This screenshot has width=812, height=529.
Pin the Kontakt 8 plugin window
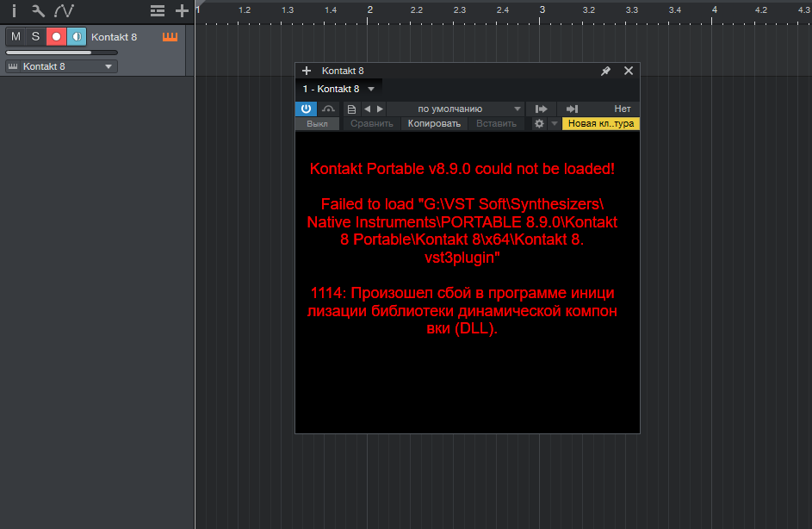pos(605,71)
